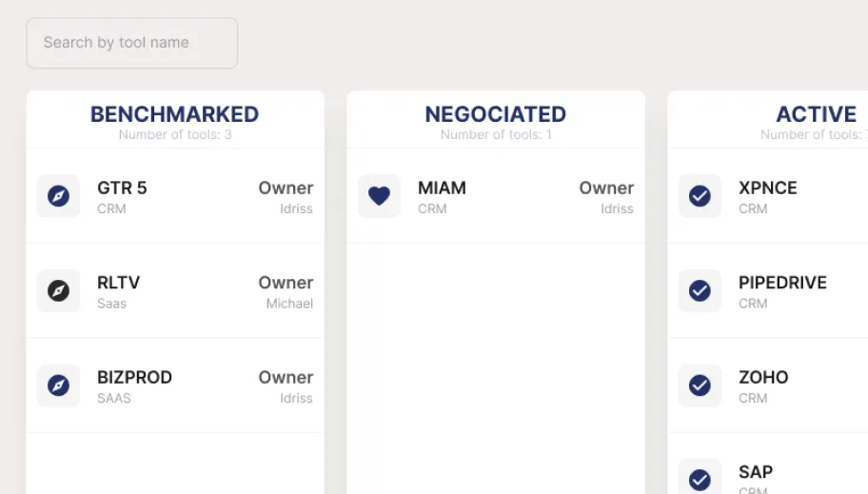Open the GTR 5 tool name
868x494 pixels.
click(122, 188)
